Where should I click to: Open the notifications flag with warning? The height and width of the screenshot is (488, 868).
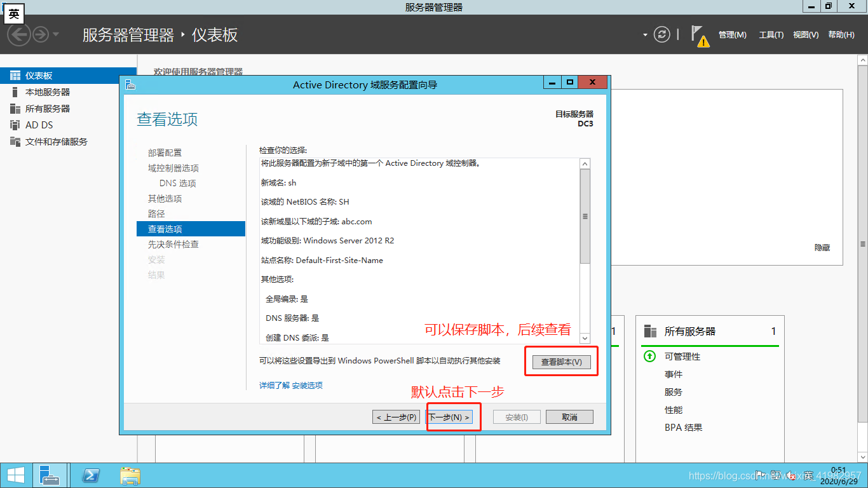(x=700, y=36)
